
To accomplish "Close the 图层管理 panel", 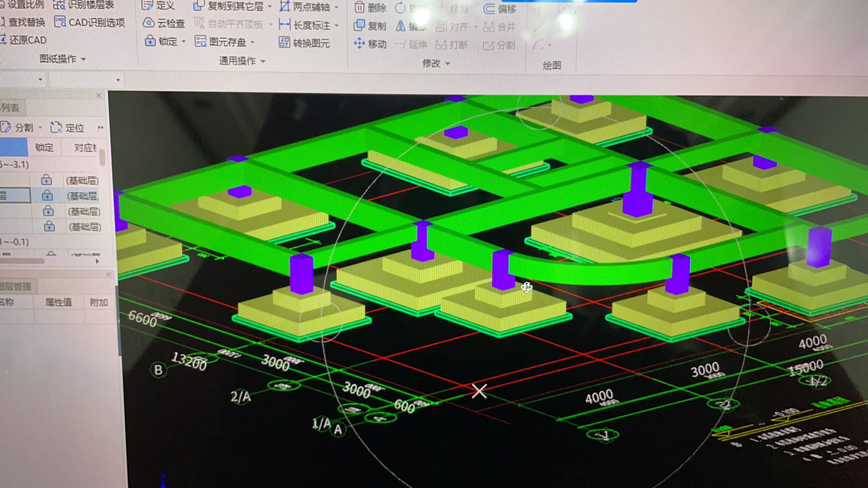I will pyautogui.click(x=108, y=274).
